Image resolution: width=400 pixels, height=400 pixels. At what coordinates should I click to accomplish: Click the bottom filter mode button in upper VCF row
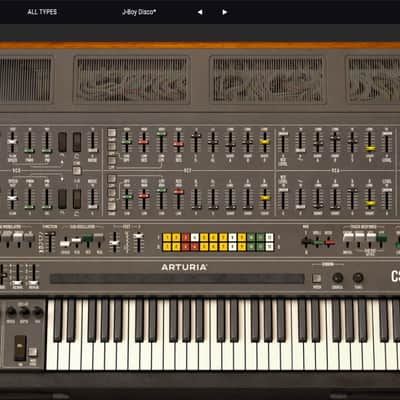(112, 160)
